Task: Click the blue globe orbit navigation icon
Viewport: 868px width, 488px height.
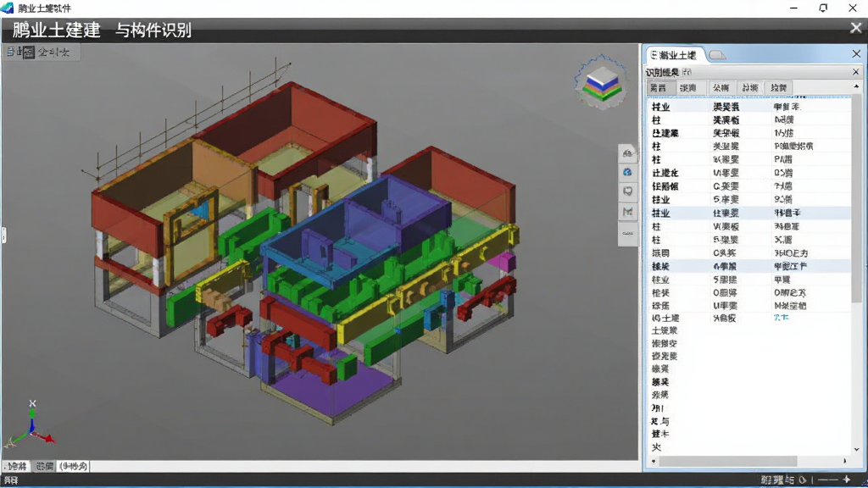Action: point(627,173)
